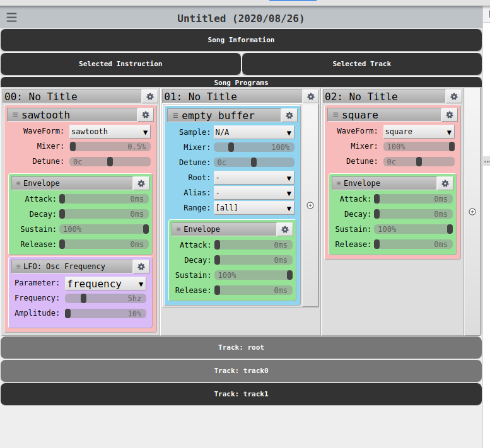
Task: Click the 'sawtooth' instrument header text
Action: [x=45, y=115]
